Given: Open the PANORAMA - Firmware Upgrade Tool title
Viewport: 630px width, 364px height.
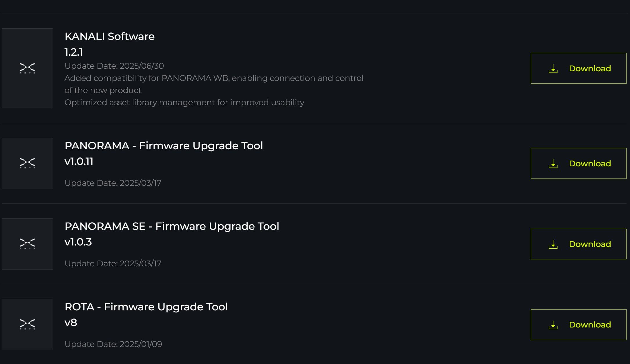Looking at the screenshot, I should point(164,146).
